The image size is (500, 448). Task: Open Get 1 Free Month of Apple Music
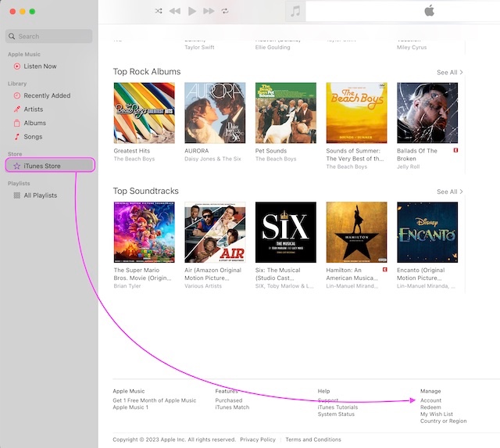pyautogui.click(x=155, y=400)
